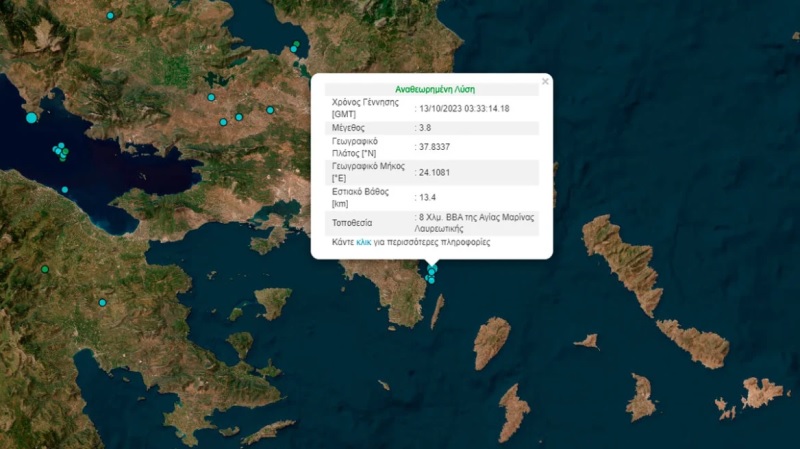Select the northernmost of the three central inland markers
Viewport: 800px width, 449px height.
tap(212, 97)
